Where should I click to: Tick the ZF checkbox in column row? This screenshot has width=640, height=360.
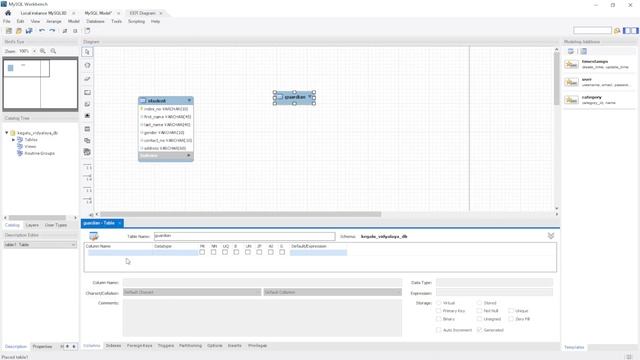point(259,252)
